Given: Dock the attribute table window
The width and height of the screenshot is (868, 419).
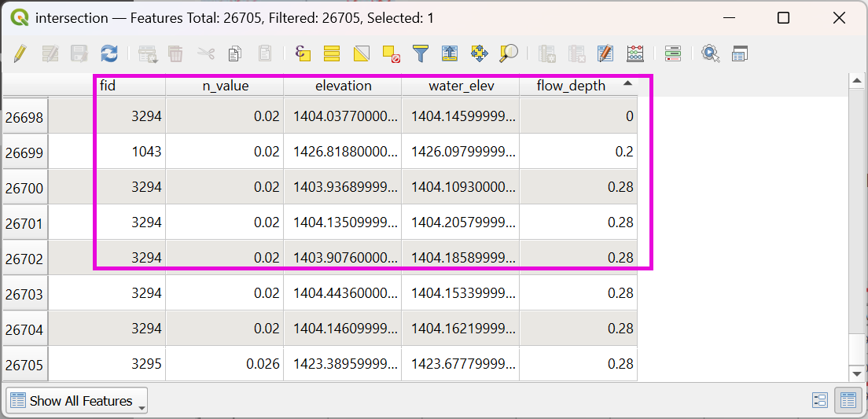Looking at the screenshot, I should (739, 53).
